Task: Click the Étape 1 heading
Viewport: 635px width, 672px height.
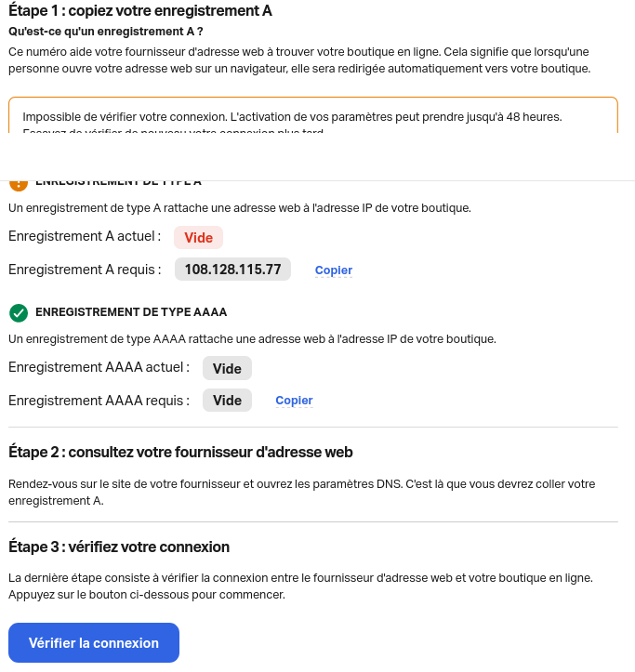Action: [140, 12]
